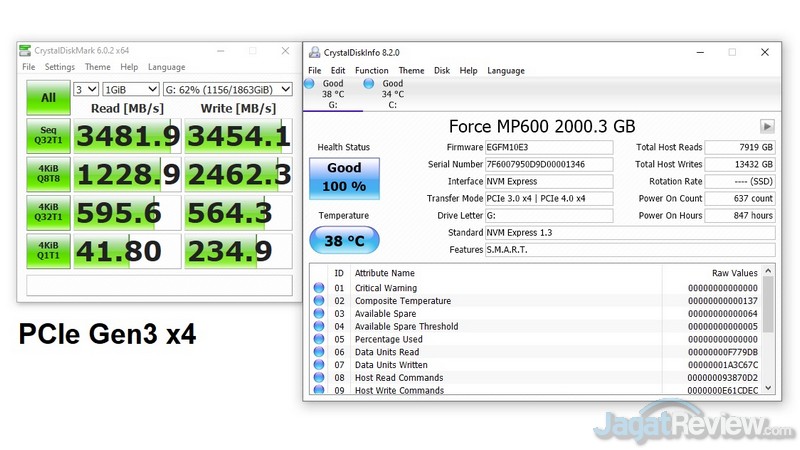Viewport: 800px width, 450px height.
Task: Open CrystalDiskInfo Disk menu
Action: coord(442,70)
